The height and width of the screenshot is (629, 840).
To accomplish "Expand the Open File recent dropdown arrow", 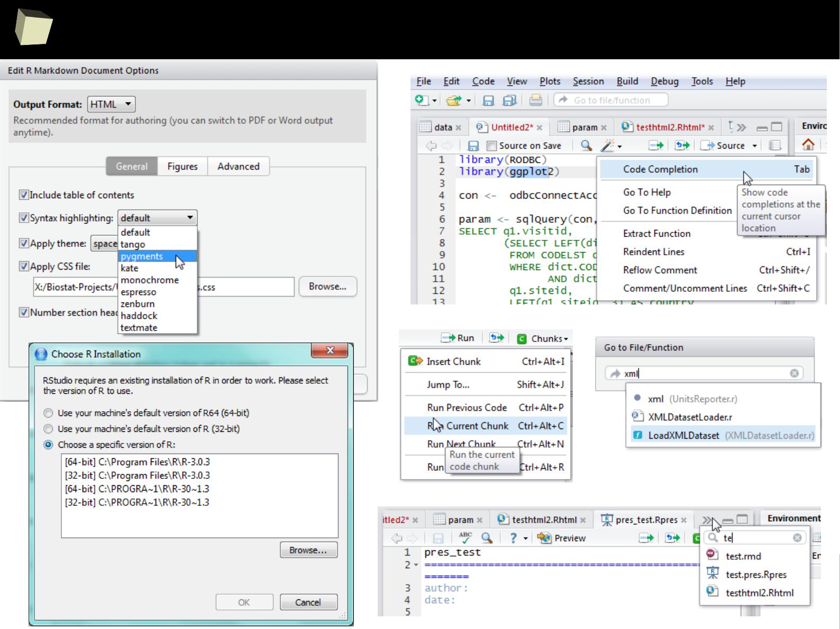I will [x=468, y=100].
